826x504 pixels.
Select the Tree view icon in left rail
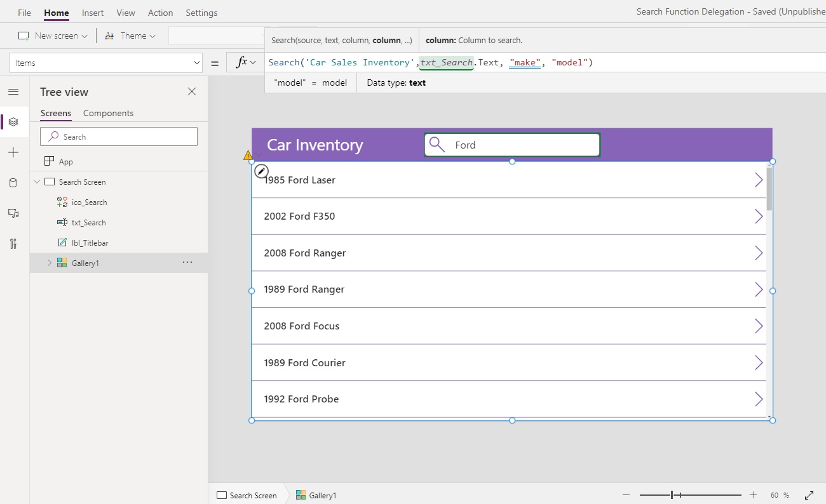13,122
